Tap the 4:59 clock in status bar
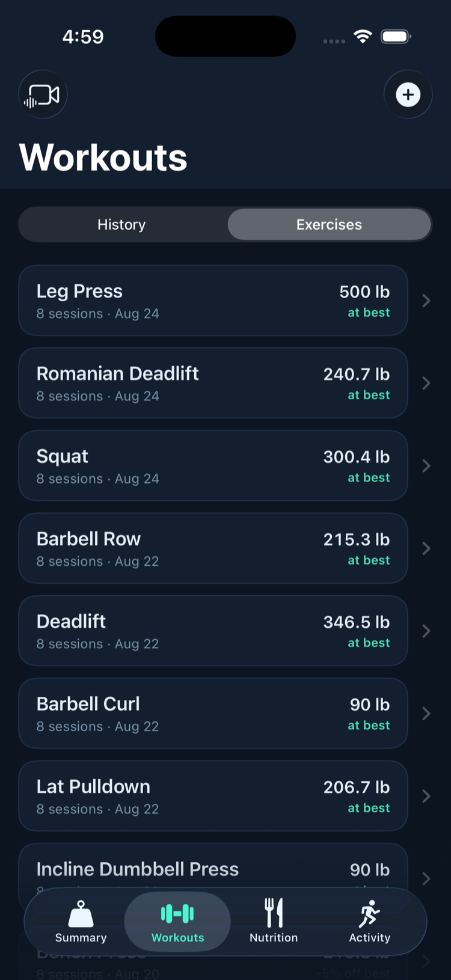Image resolution: width=451 pixels, height=980 pixels. (x=83, y=37)
